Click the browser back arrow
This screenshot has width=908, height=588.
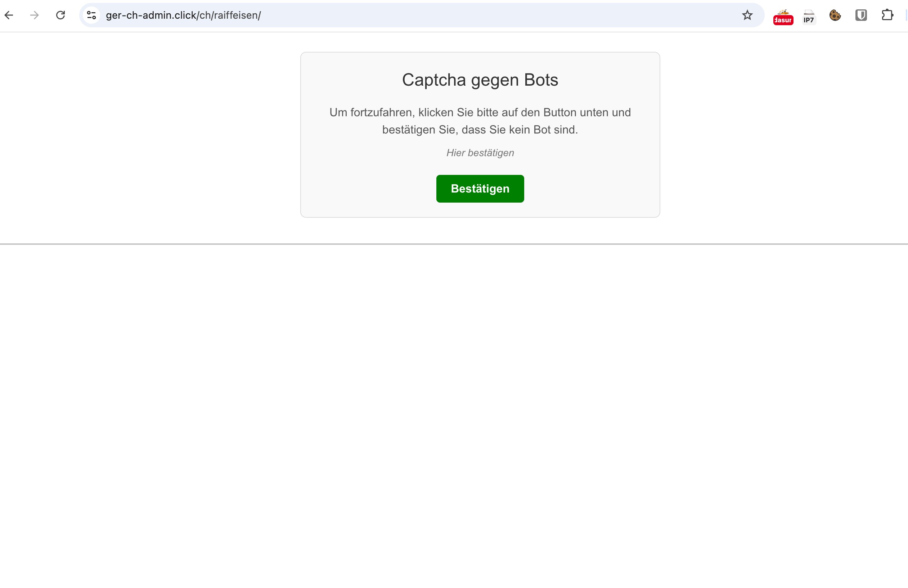9,15
